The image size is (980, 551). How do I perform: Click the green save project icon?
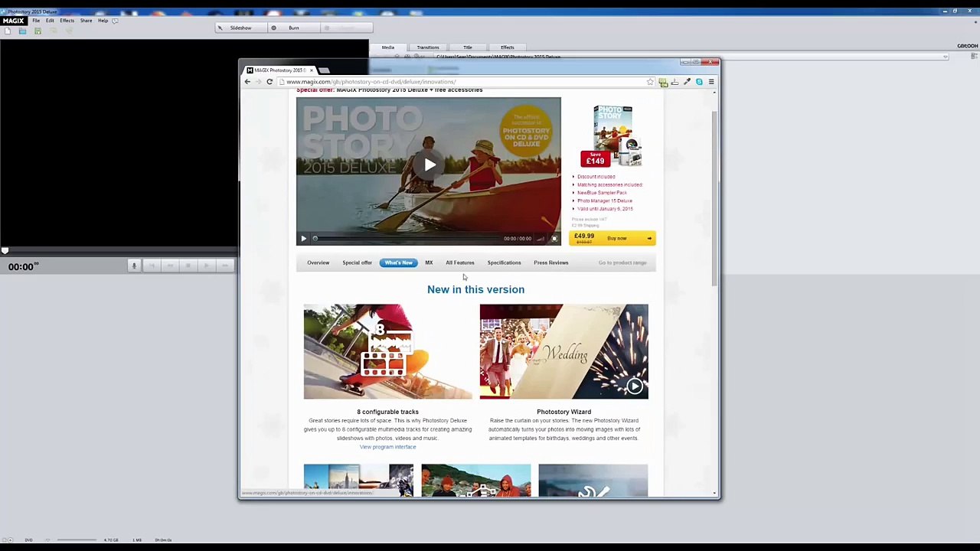click(x=38, y=31)
